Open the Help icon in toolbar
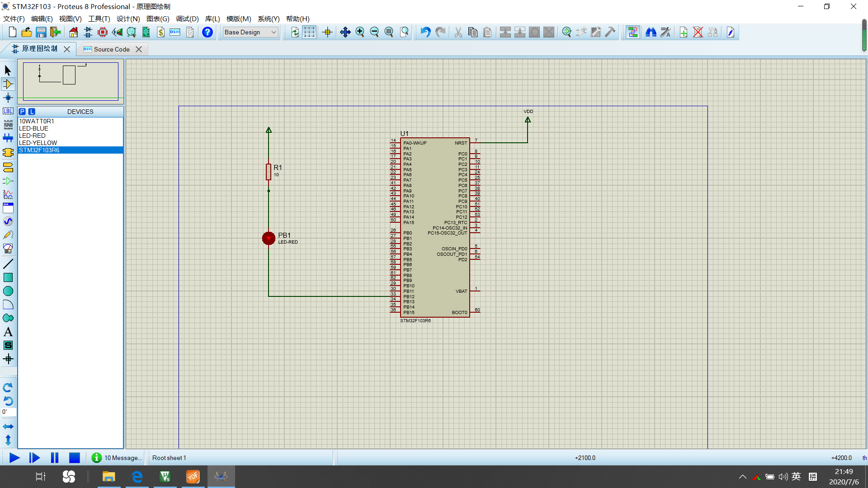868x488 pixels. tap(207, 32)
